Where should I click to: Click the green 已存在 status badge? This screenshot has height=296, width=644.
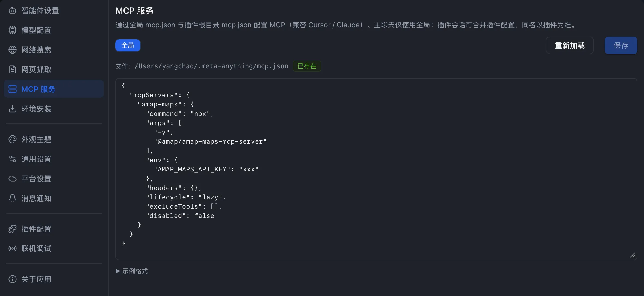(307, 66)
